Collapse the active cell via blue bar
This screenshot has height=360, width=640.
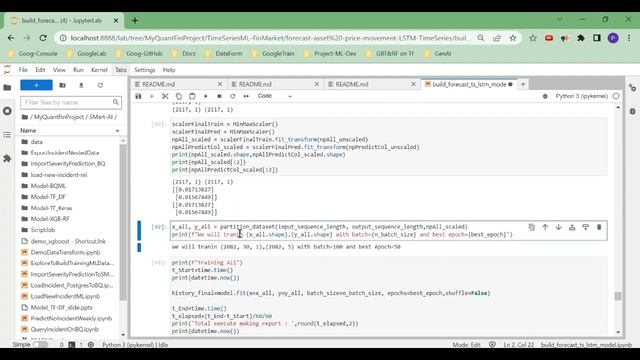[x=139, y=230]
